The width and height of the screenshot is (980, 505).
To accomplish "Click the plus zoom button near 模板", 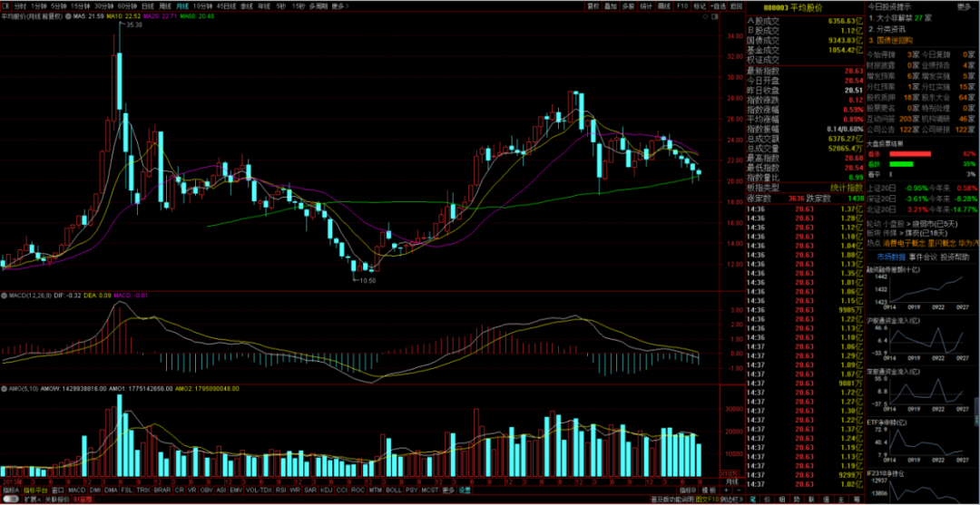I will point(726,490).
